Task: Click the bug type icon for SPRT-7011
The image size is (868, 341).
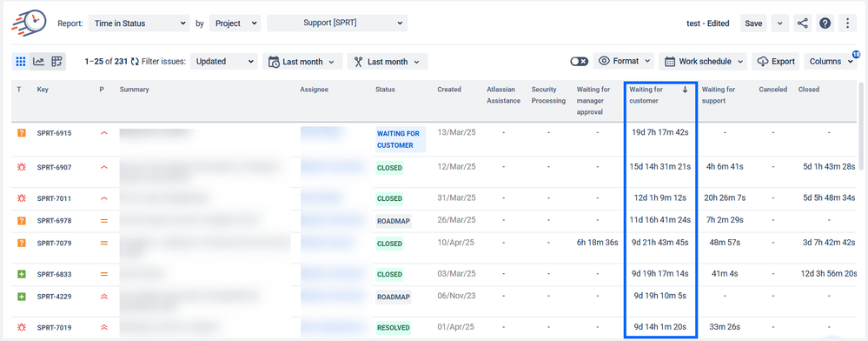Action: click(22, 198)
